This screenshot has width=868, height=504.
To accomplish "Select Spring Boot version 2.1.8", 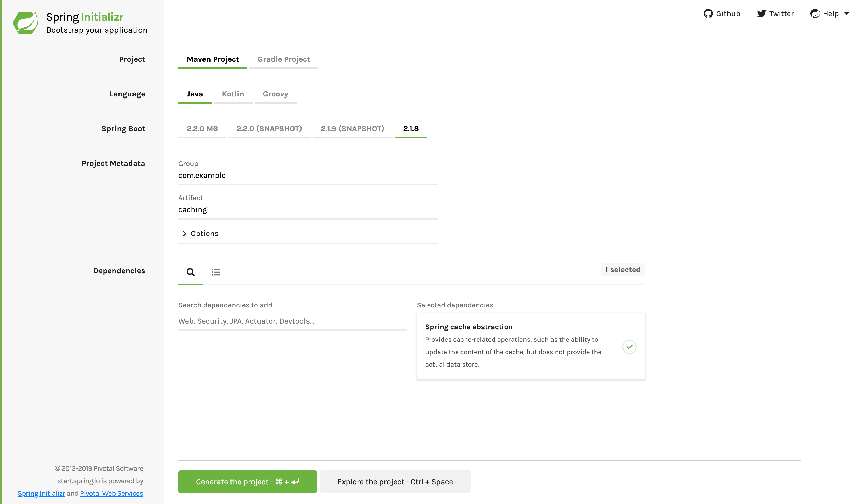I will pyautogui.click(x=410, y=128).
